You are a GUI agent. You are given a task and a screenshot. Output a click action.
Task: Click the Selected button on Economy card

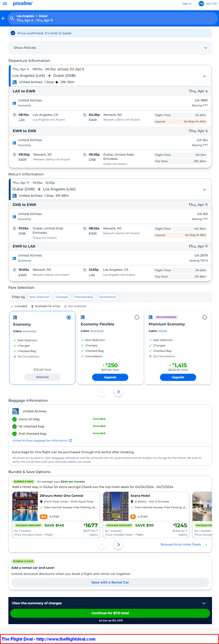42,377
